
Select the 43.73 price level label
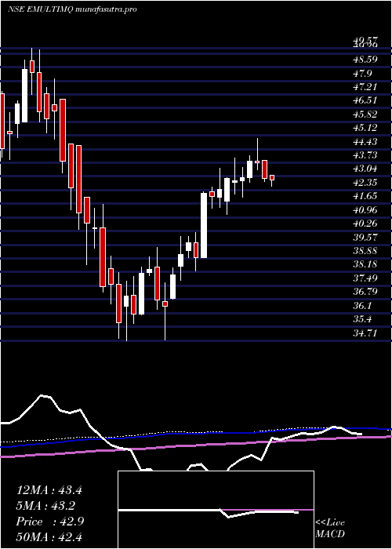pyautogui.click(x=365, y=155)
